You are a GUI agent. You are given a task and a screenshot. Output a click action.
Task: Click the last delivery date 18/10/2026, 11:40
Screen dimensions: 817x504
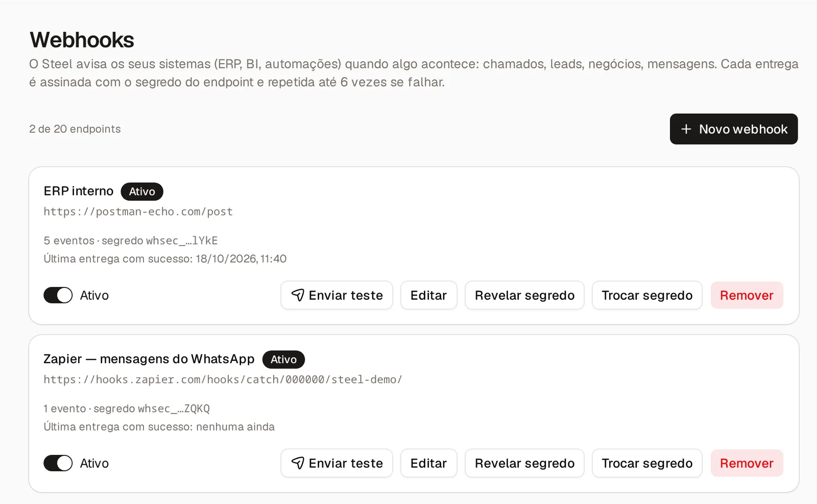(x=241, y=259)
